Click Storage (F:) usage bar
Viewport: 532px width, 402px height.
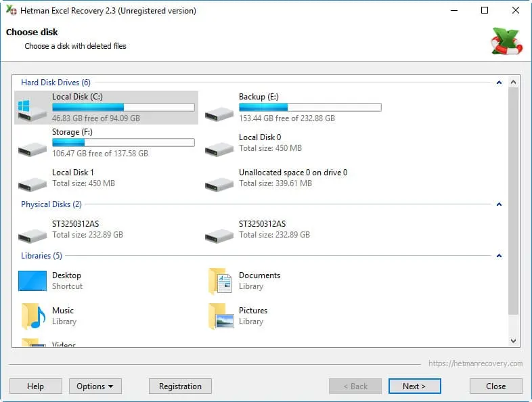[123, 143]
